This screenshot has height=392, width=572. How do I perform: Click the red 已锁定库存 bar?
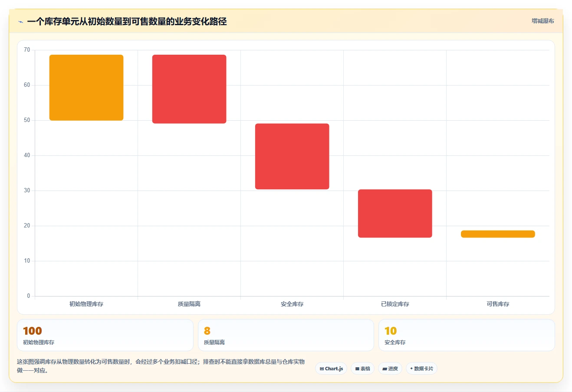click(395, 214)
